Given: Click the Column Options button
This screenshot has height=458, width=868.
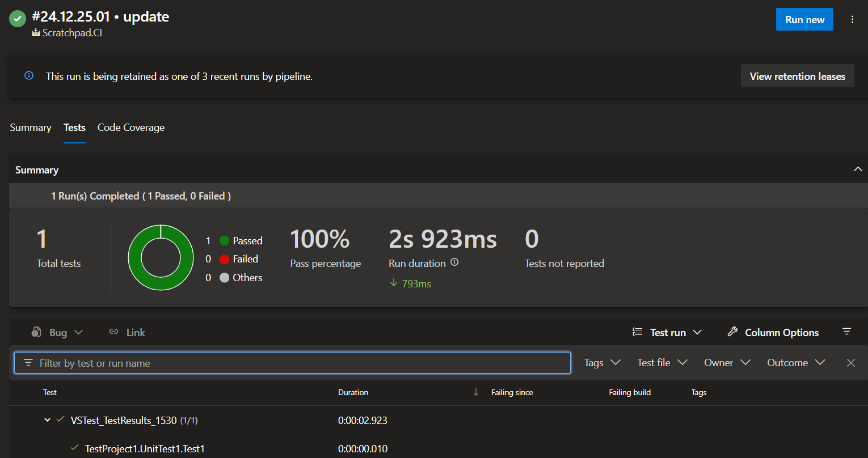Looking at the screenshot, I should click(773, 332).
